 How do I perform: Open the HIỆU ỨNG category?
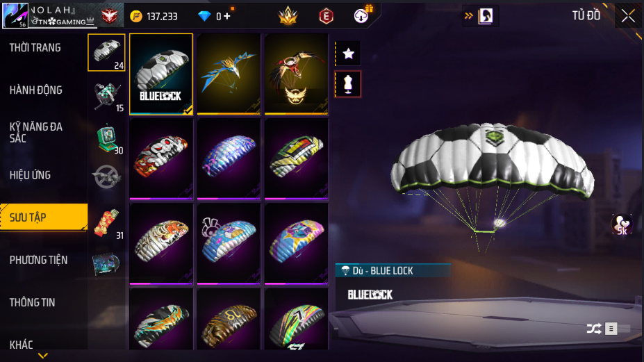(30, 175)
